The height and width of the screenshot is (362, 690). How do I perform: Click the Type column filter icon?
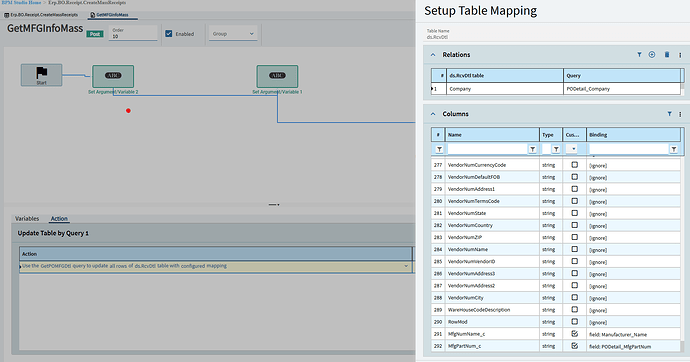(x=556, y=149)
